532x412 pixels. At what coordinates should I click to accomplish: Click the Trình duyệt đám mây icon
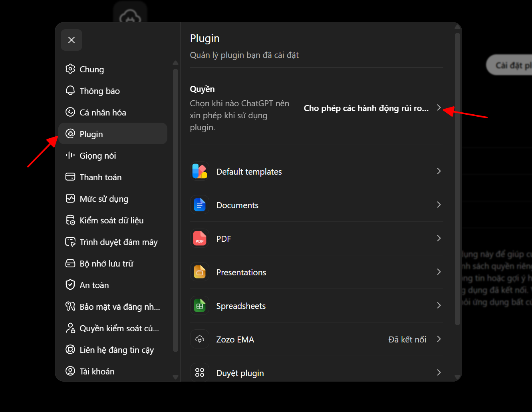pyautogui.click(x=70, y=241)
